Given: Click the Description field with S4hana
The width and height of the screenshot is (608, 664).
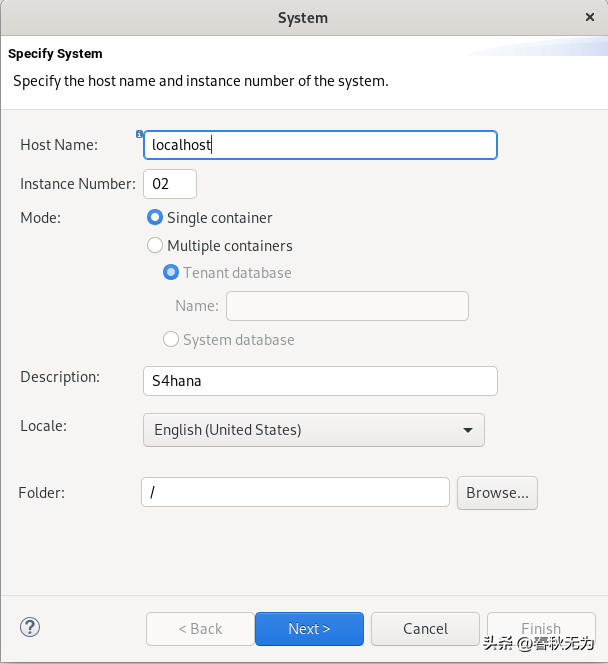Looking at the screenshot, I should (320, 381).
